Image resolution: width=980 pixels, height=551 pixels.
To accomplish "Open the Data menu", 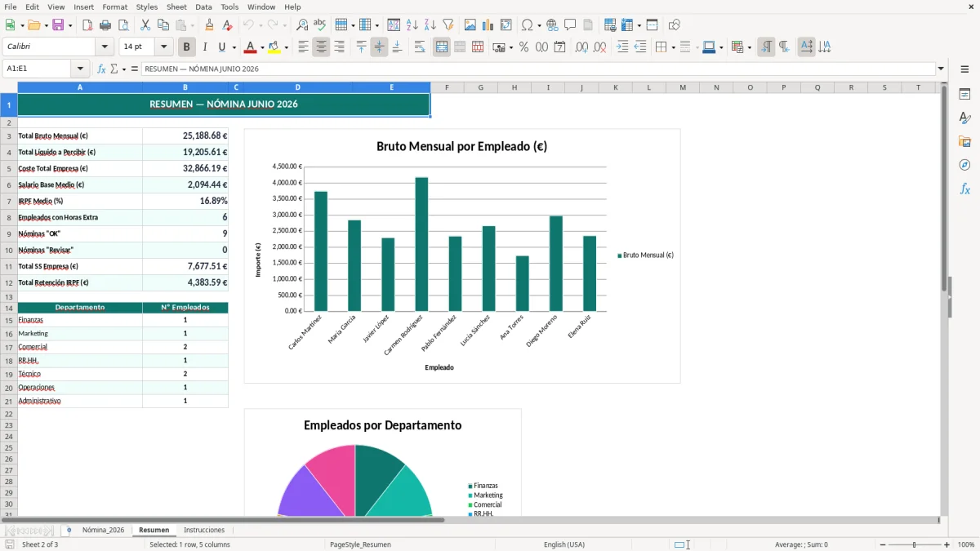I will pyautogui.click(x=203, y=7).
